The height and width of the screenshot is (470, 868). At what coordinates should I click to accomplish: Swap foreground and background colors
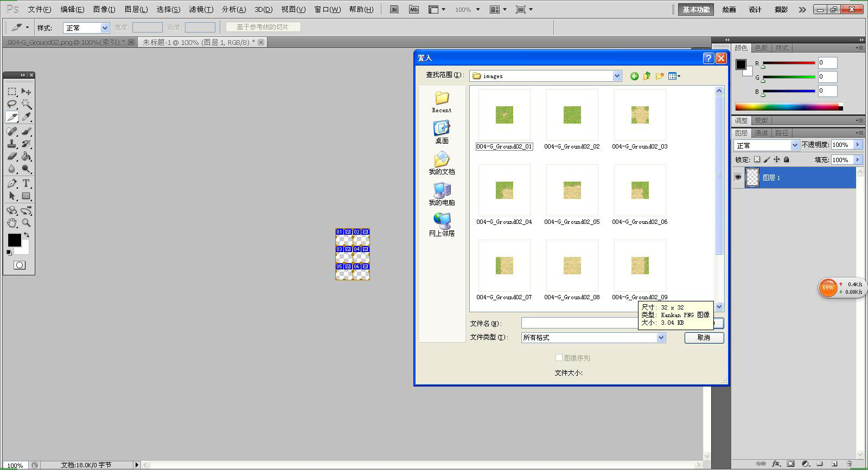point(27,235)
